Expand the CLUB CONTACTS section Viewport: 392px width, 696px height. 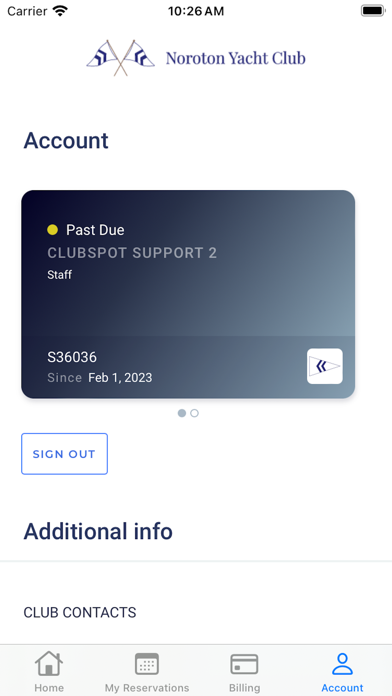coord(196,613)
